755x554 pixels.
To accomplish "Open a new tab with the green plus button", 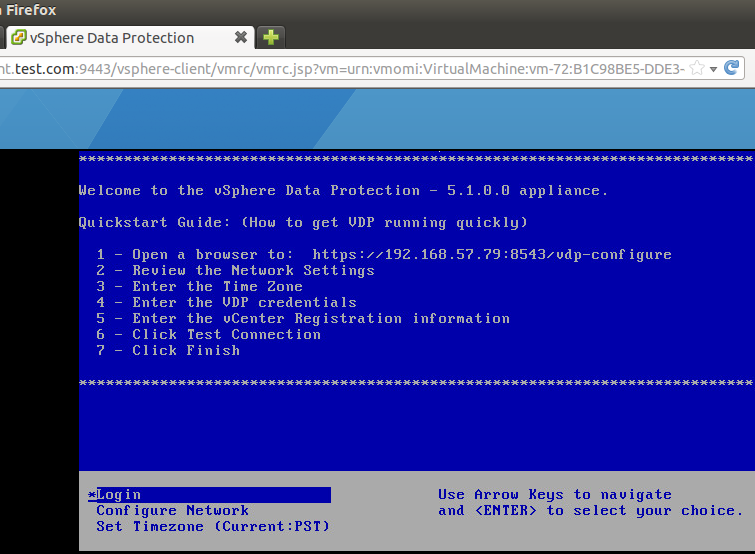I will 271,38.
